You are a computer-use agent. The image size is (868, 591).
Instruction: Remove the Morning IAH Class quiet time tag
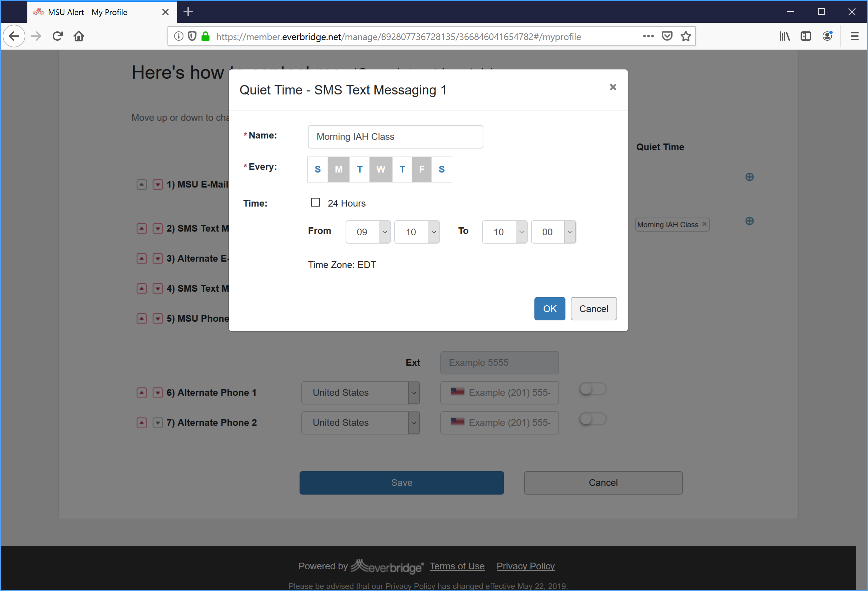tap(705, 224)
